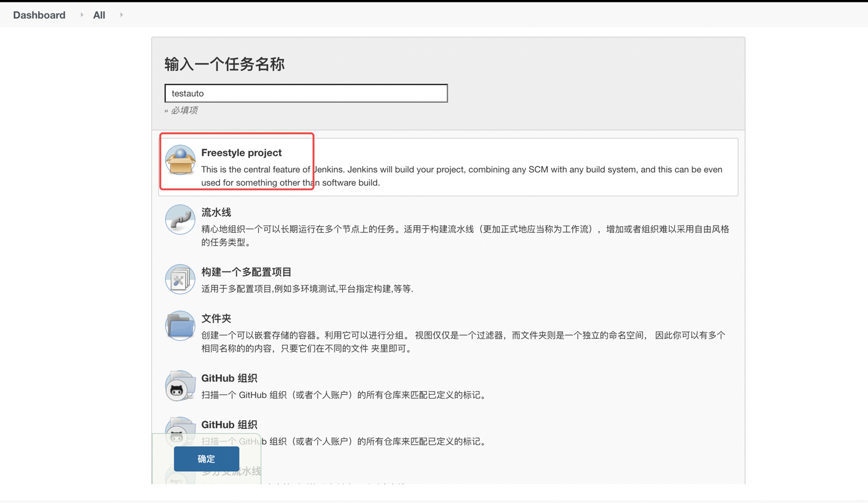Choose the 文件夹 item title
The height and width of the screenshot is (503, 868).
pos(216,318)
